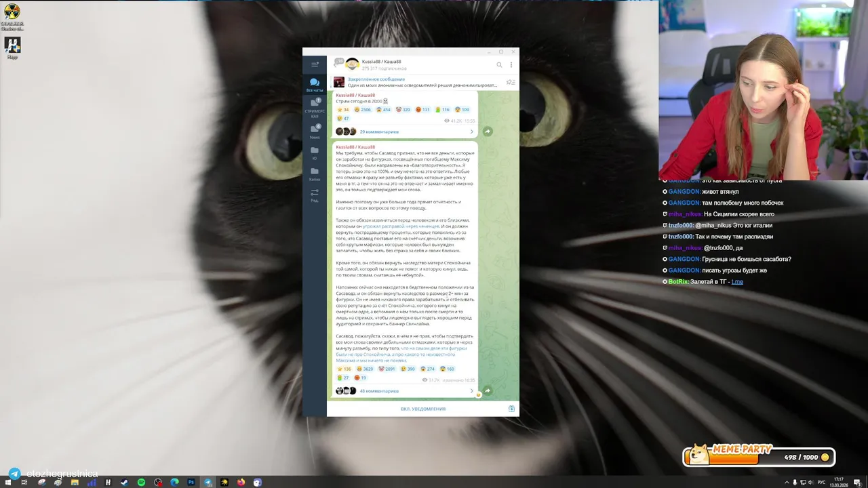Open Kussia88 channel avatar
The width and height of the screenshot is (868, 488).
tap(352, 64)
